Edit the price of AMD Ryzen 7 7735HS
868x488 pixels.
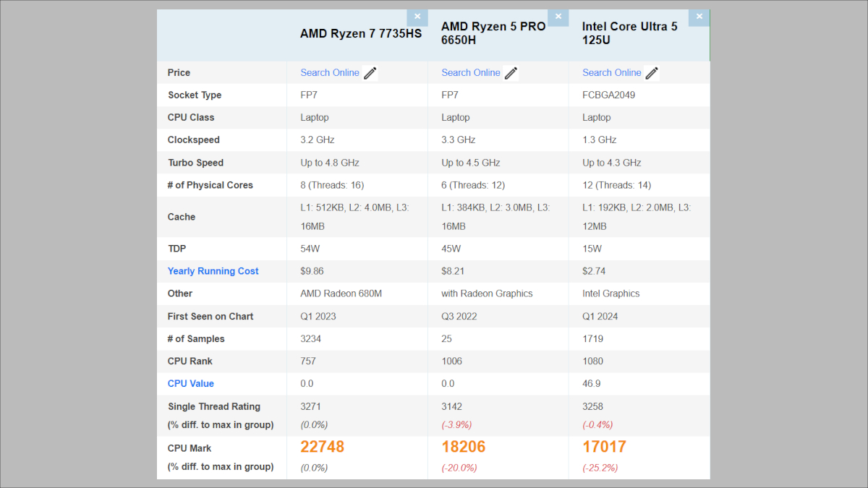(370, 72)
